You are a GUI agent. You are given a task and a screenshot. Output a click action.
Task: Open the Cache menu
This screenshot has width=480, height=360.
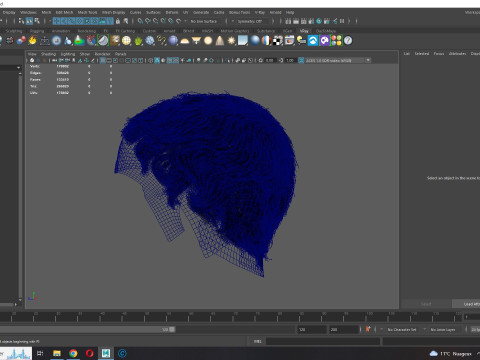click(x=219, y=12)
